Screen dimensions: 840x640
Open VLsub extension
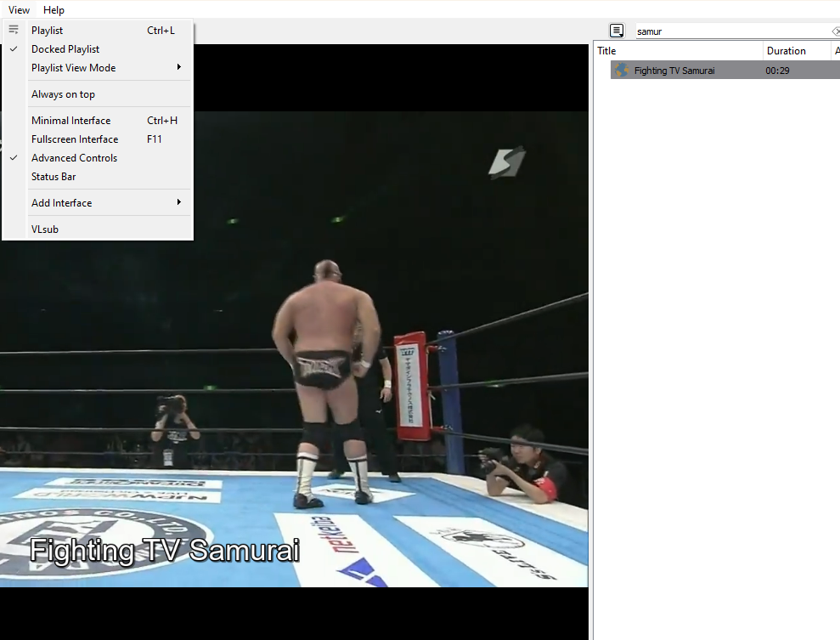point(98,229)
